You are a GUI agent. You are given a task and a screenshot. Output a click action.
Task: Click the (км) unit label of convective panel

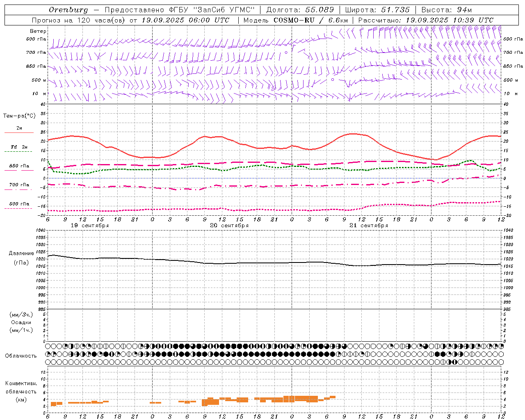21,399
